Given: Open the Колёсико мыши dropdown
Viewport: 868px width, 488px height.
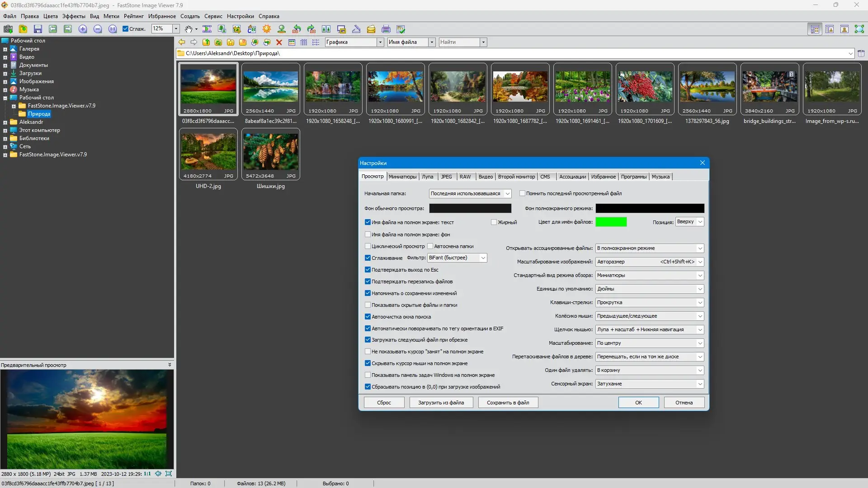Looking at the screenshot, I should pyautogui.click(x=649, y=316).
